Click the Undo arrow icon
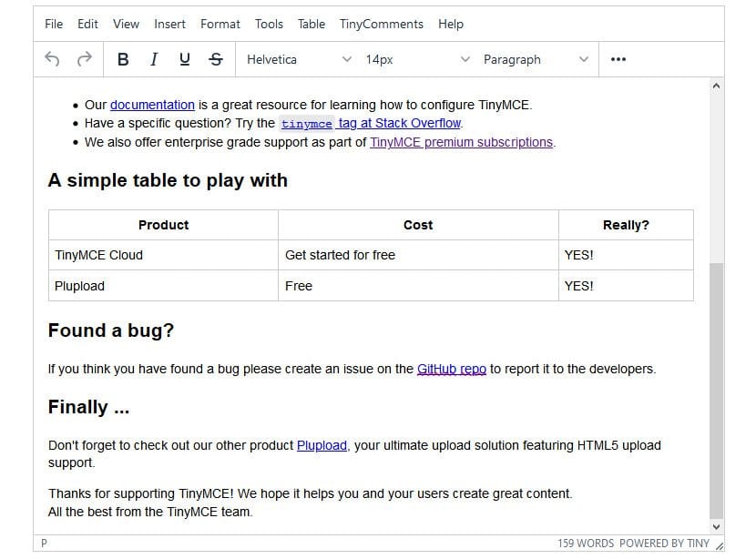756x559 pixels. 53,59
